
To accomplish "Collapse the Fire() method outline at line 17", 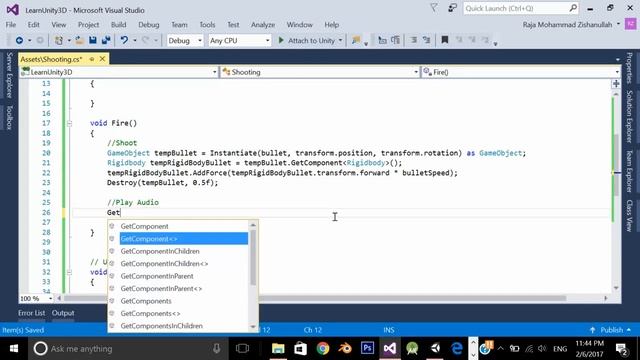I will coord(69,123).
